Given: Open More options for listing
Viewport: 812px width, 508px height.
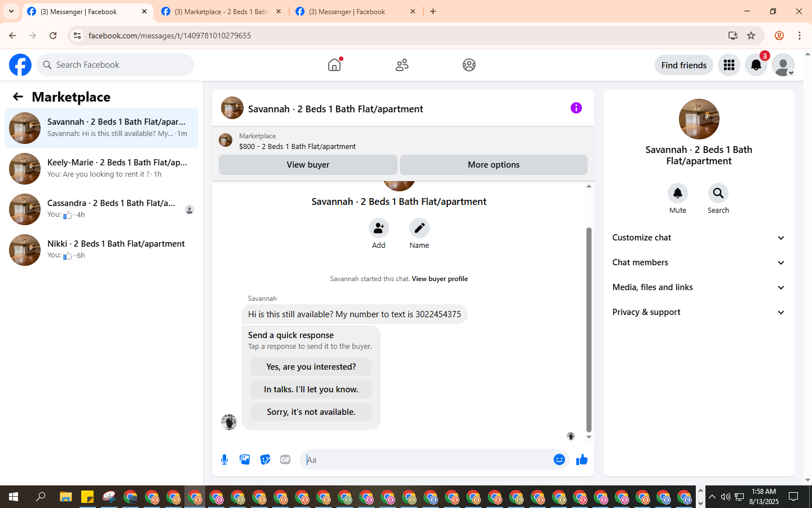Looking at the screenshot, I should 493,165.
